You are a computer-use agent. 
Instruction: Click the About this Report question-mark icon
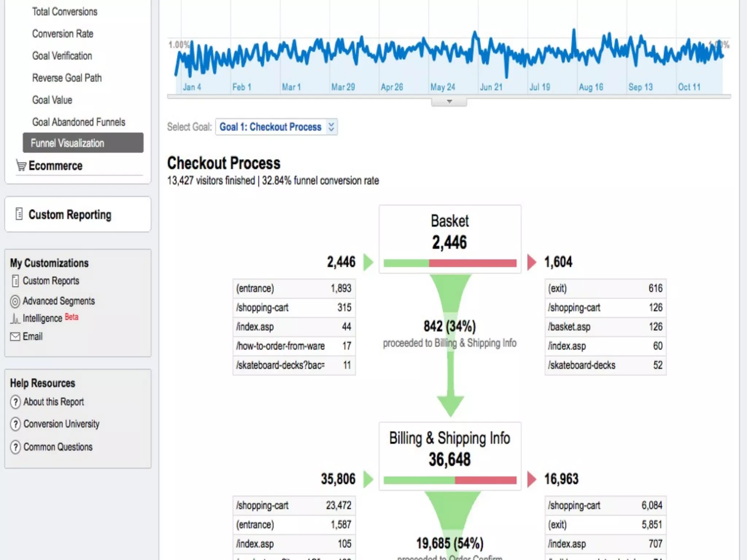pyautogui.click(x=15, y=402)
